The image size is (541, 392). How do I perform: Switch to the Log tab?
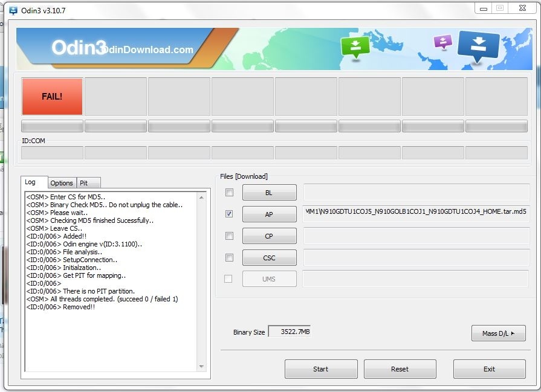pyautogui.click(x=34, y=182)
